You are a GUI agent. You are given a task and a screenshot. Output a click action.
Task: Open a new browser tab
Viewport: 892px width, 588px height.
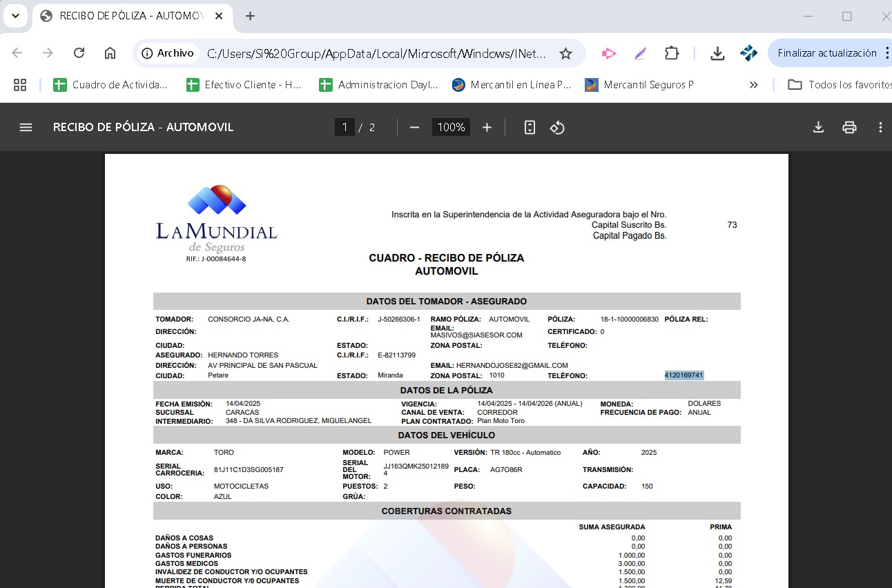(250, 16)
